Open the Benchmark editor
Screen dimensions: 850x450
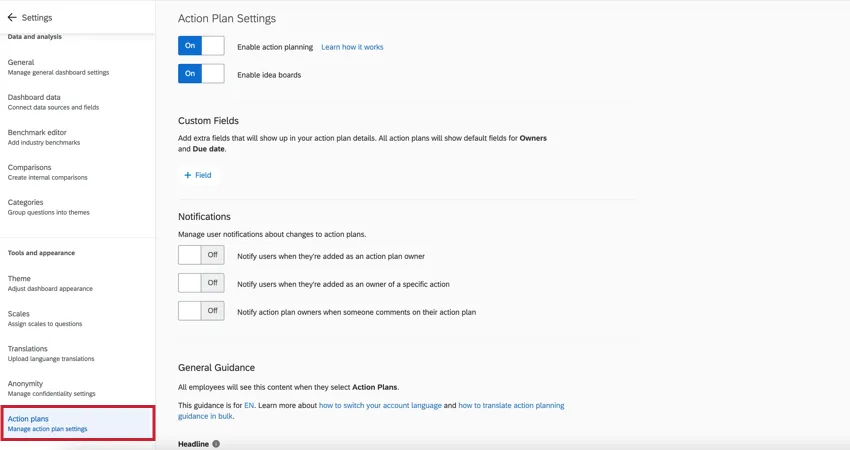click(x=44, y=137)
